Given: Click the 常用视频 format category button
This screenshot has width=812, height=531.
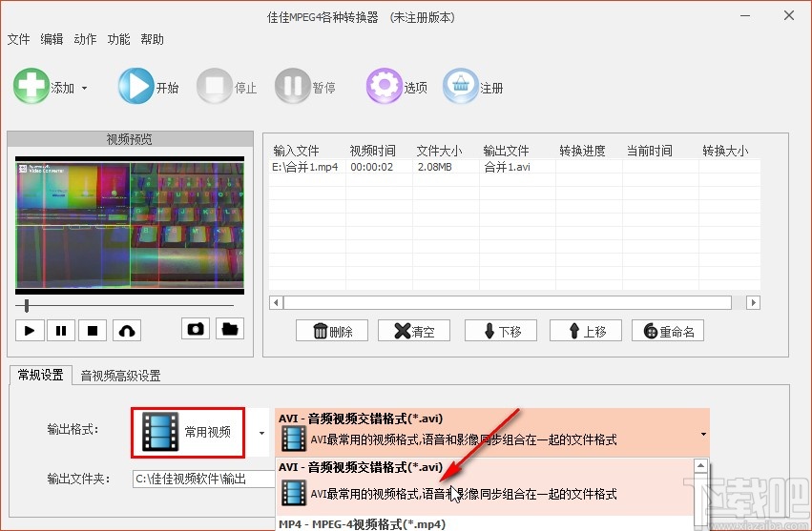Looking at the screenshot, I should 188,432.
